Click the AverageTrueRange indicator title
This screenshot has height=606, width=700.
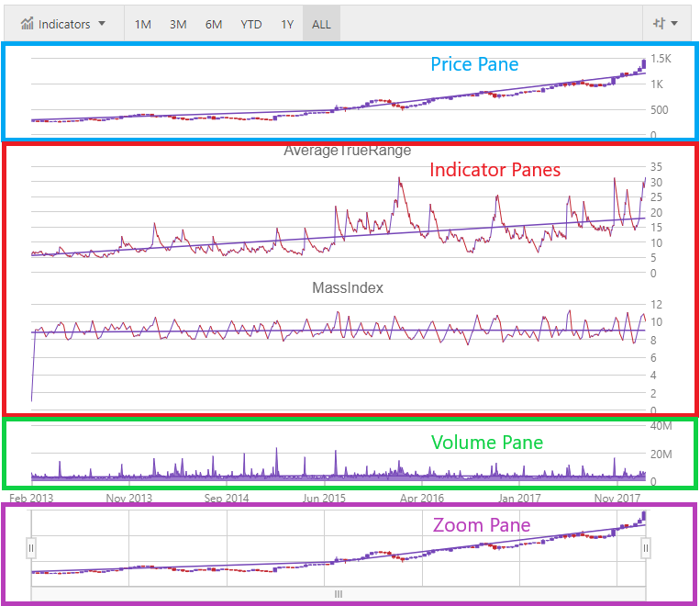[347, 151]
